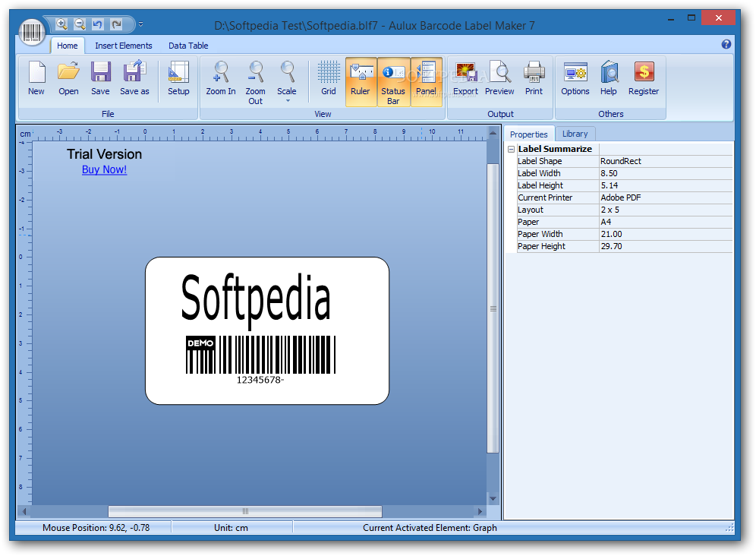Close the Barcode Label Maker window

click(718, 18)
